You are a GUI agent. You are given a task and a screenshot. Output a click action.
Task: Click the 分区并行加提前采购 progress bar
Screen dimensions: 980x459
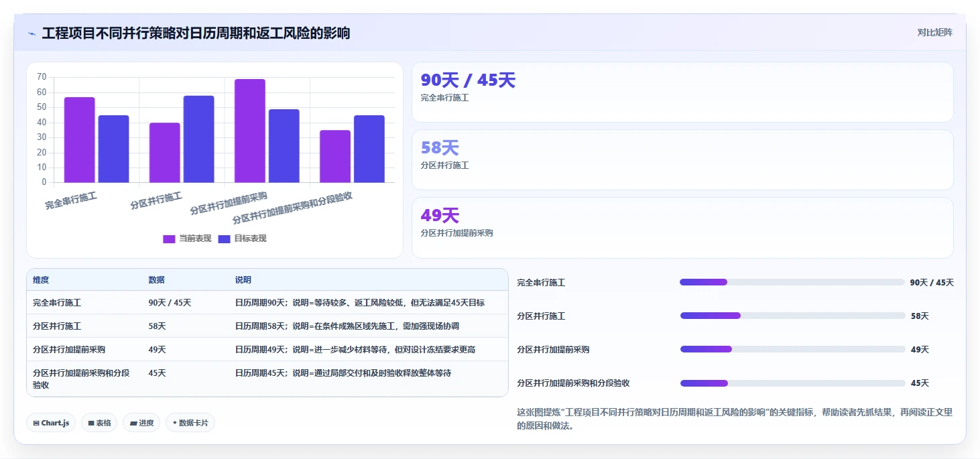click(792, 349)
